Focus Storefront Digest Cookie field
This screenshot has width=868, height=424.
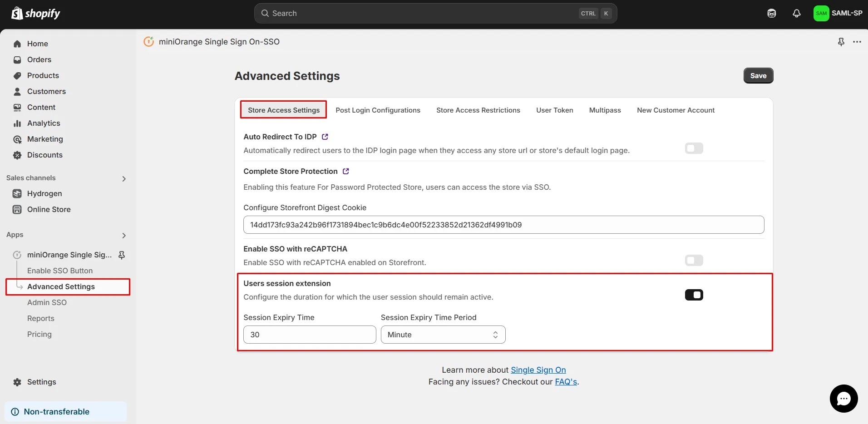click(x=504, y=225)
